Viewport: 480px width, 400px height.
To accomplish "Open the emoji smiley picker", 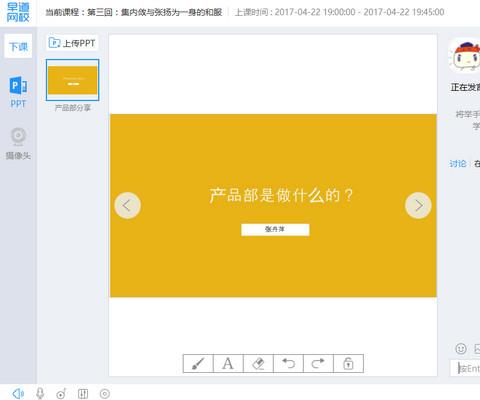I will (x=461, y=349).
